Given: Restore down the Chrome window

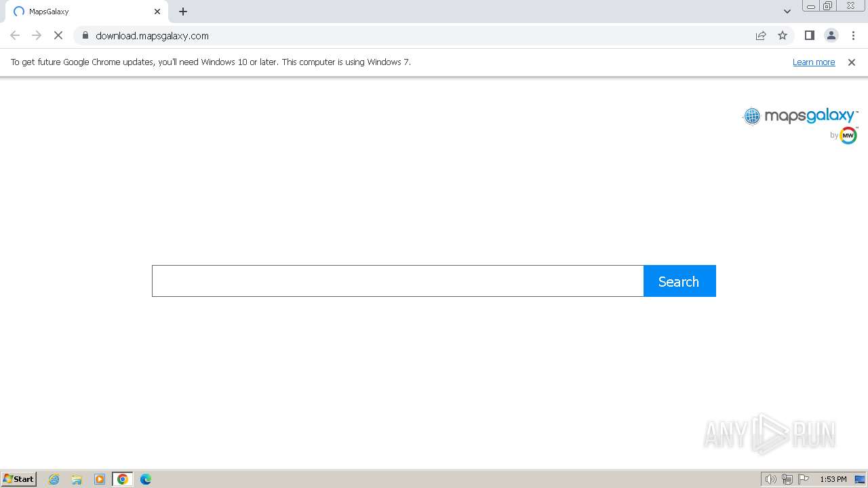Looking at the screenshot, I should (x=828, y=6).
